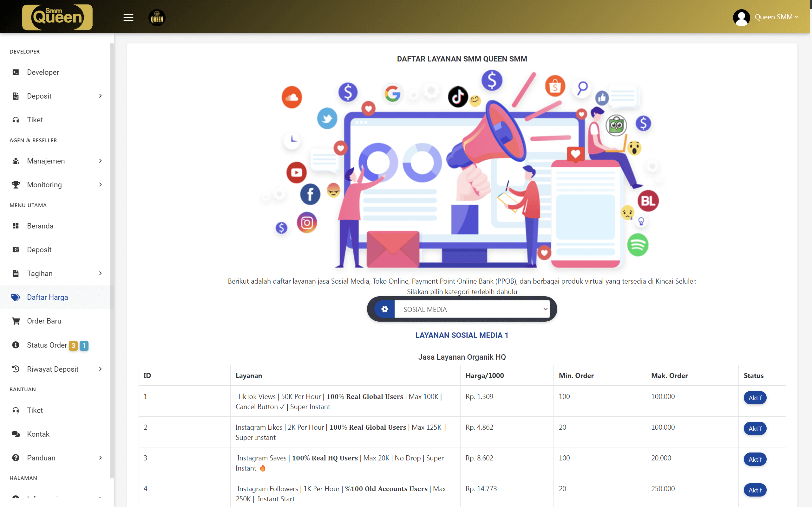The image size is (812, 507).
Task: Toggle the sidebar with the hamburger menu
Action: (128, 17)
